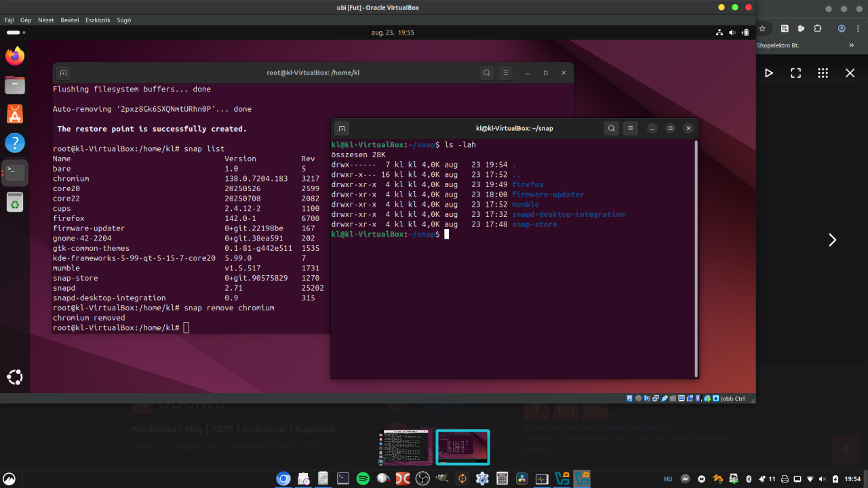Toggle the muted volume icon in host tray

pos(821,479)
